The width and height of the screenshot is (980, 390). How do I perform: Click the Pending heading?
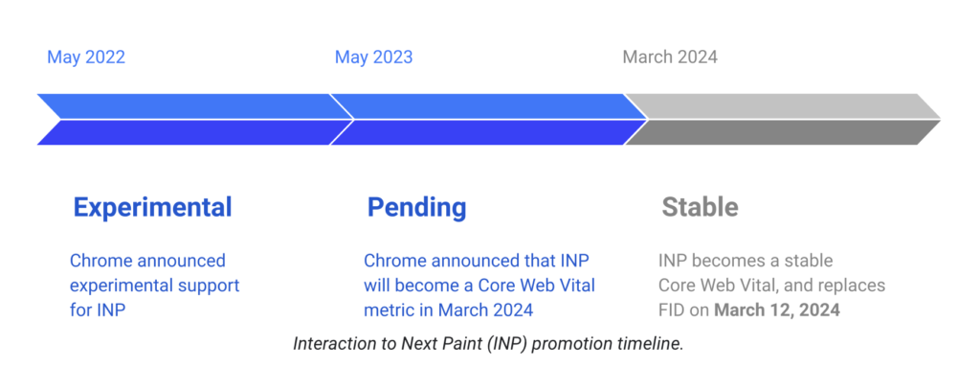[417, 207]
